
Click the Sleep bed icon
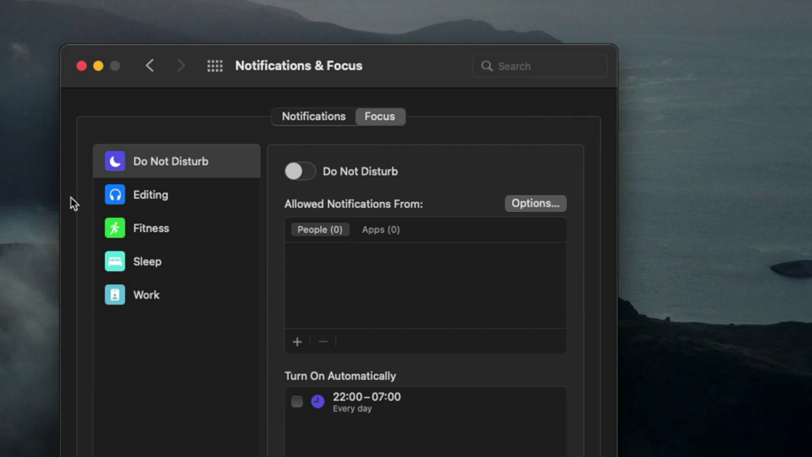point(115,262)
